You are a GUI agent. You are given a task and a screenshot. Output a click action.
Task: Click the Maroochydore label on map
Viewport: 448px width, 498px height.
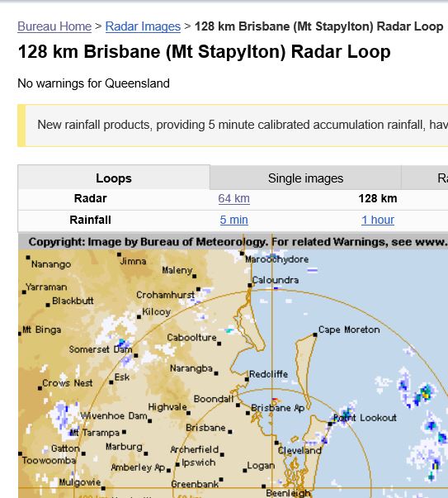[x=276, y=259]
